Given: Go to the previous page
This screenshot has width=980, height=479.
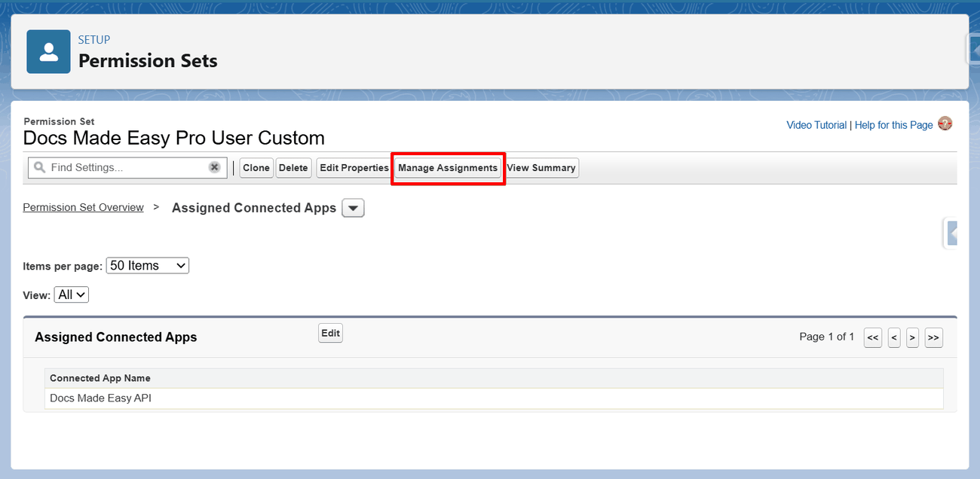Looking at the screenshot, I should point(894,337).
